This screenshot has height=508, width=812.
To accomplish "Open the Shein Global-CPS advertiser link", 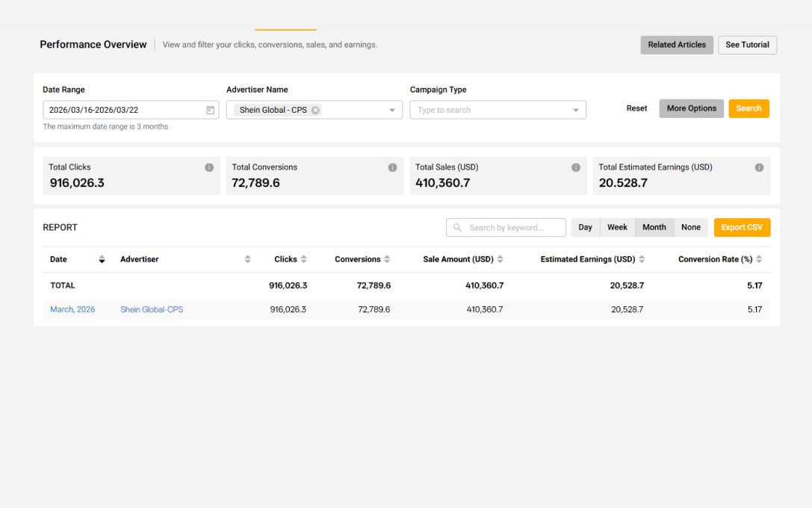I will pyautogui.click(x=152, y=309).
